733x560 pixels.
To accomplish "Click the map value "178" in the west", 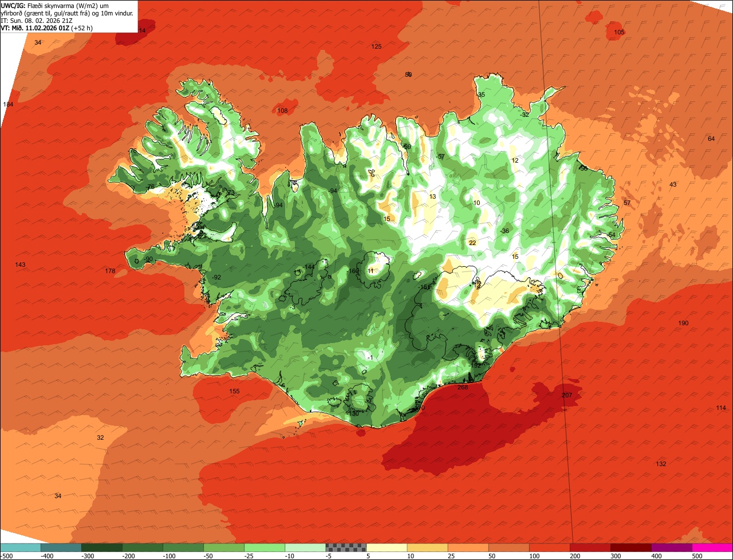I will click(110, 271).
